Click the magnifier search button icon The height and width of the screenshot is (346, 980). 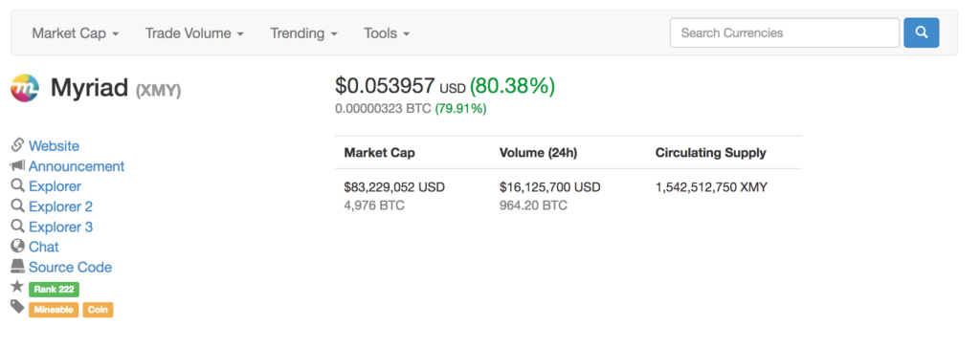pos(922,32)
